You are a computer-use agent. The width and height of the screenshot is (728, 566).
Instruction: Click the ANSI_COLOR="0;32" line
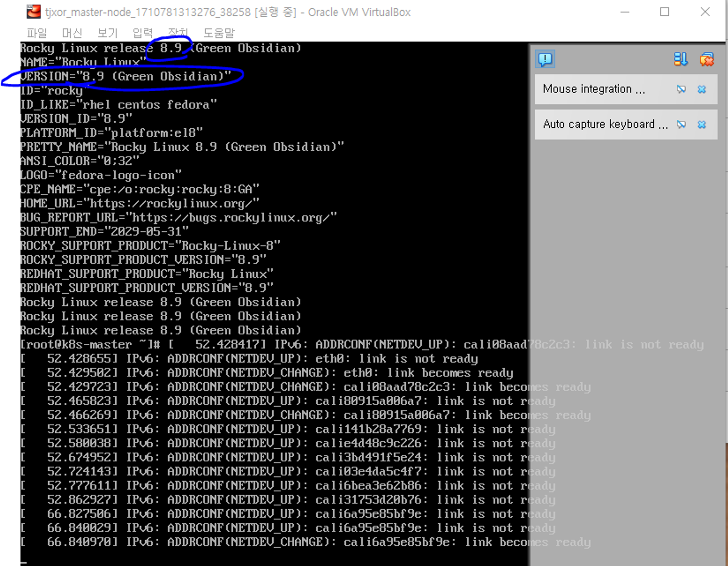click(x=80, y=161)
